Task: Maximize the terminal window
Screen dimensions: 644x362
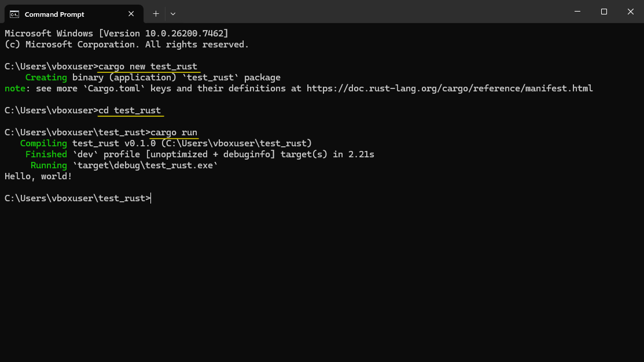Action: click(x=604, y=12)
